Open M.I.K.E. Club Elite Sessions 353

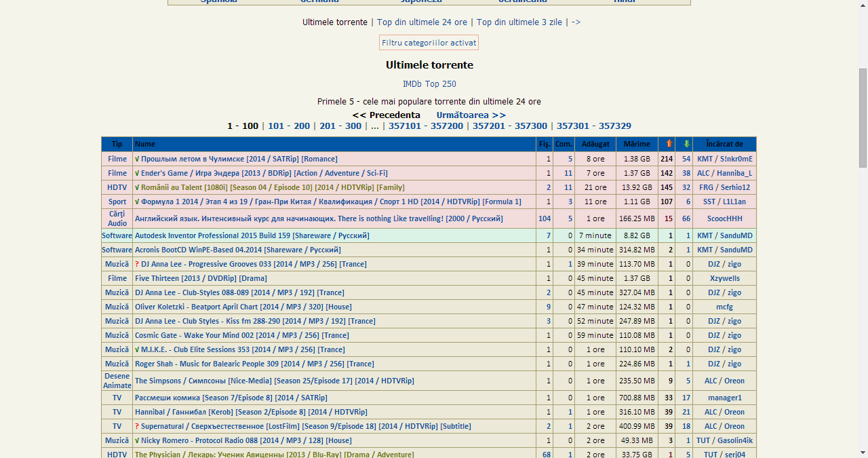(x=243, y=349)
